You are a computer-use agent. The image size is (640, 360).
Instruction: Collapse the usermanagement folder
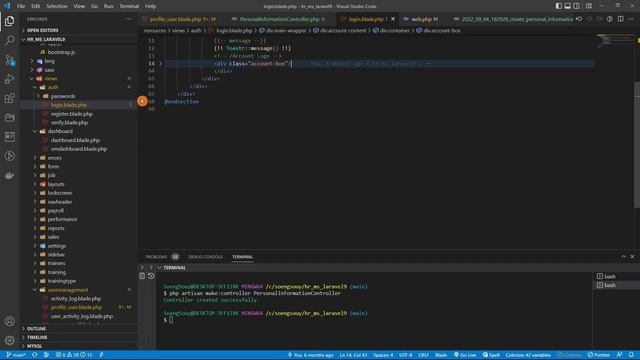tap(68, 290)
